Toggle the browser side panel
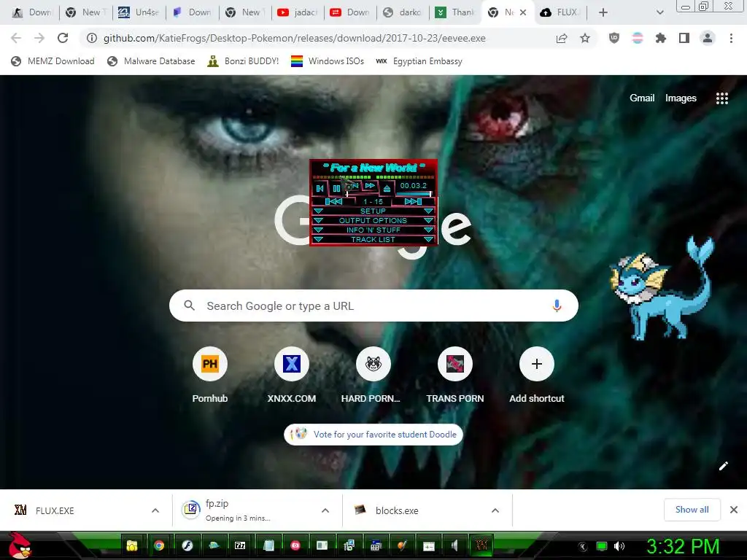This screenshot has width=747, height=560. tap(684, 38)
